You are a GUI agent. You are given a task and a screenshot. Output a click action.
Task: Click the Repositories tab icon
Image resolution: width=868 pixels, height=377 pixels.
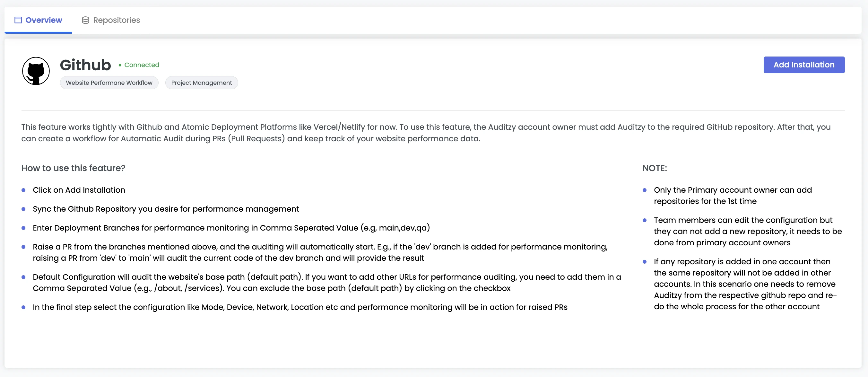[85, 19]
